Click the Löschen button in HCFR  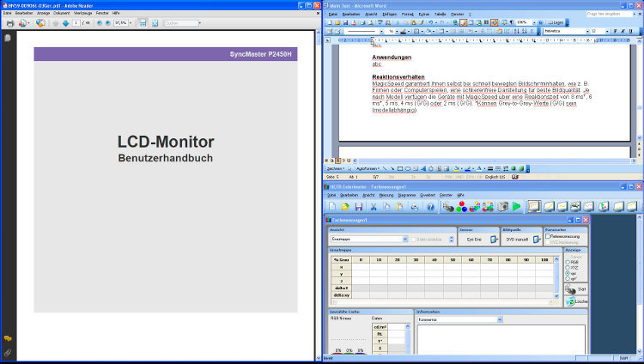575,301
